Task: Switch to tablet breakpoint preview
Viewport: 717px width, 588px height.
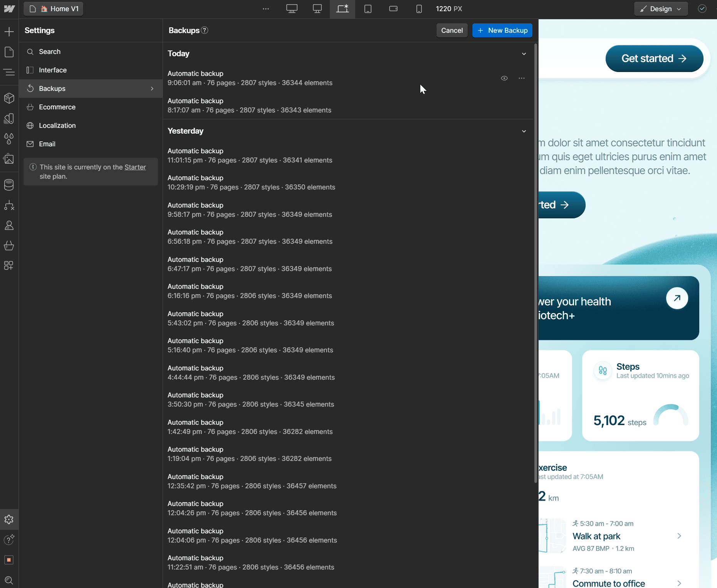Action: (x=368, y=8)
